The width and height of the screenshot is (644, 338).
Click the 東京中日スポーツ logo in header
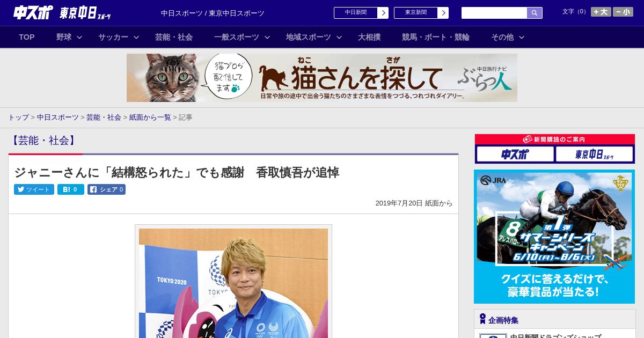click(x=85, y=13)
